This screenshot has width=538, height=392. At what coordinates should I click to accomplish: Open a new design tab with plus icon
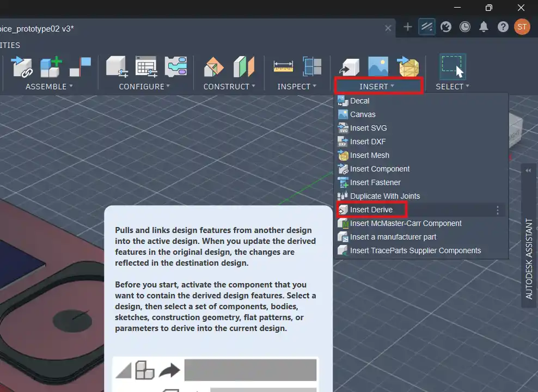coord(408,27)
